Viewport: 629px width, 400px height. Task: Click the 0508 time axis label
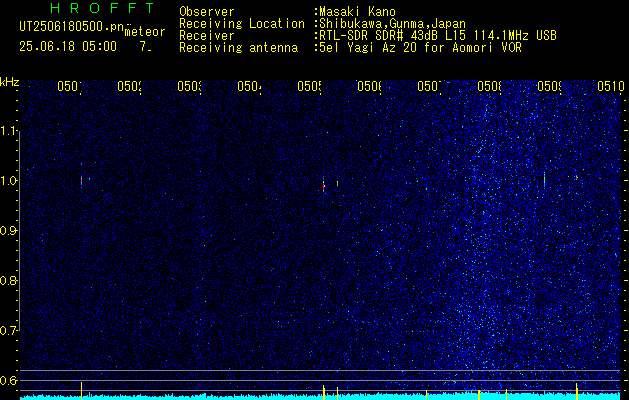pos(489,86)
